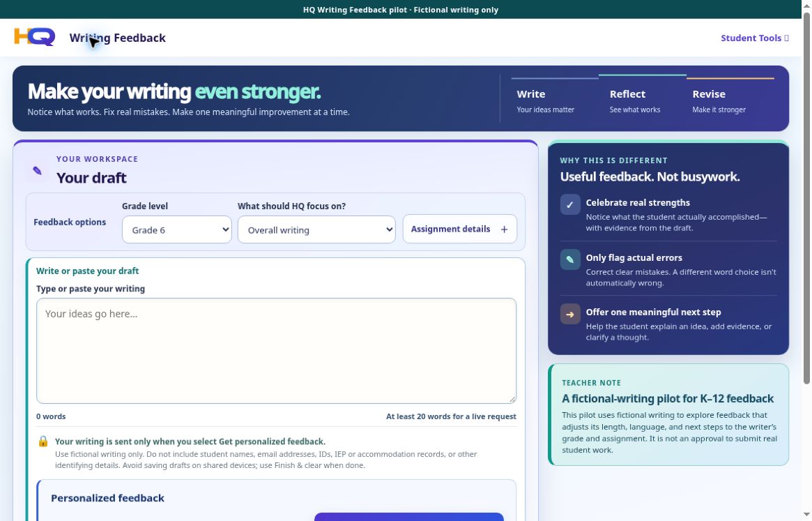This screenshot has width=812, height=521.
Task: Click the checkmark icon for Celebrate real strengths
Action: (570, 205)
